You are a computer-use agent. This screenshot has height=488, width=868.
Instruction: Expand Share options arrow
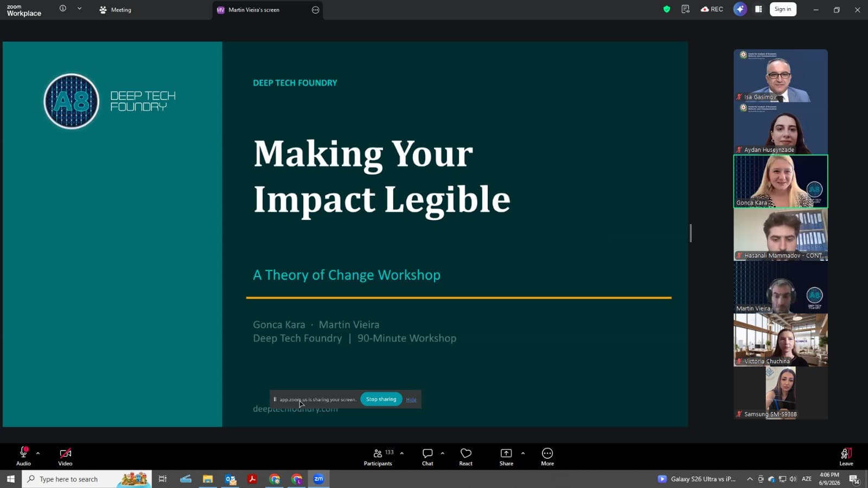tap(523, 453)
